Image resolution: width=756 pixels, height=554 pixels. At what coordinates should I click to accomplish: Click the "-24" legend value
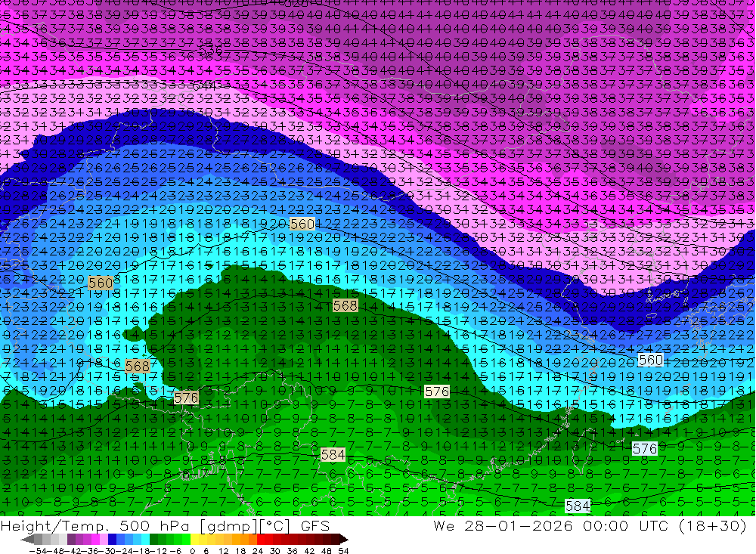coord(125,551)
